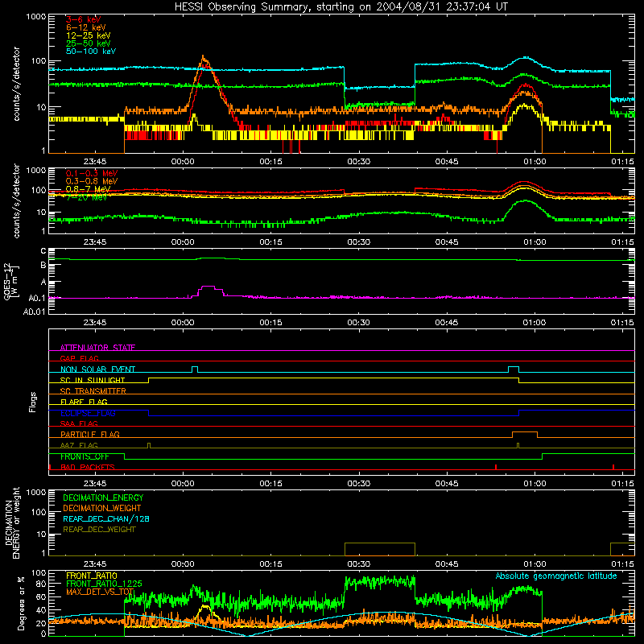Click the 0.3-0.8 MeV legend label
Viewport: 644px width, 644px height.
pyautogui.click(x=92, y=181)
